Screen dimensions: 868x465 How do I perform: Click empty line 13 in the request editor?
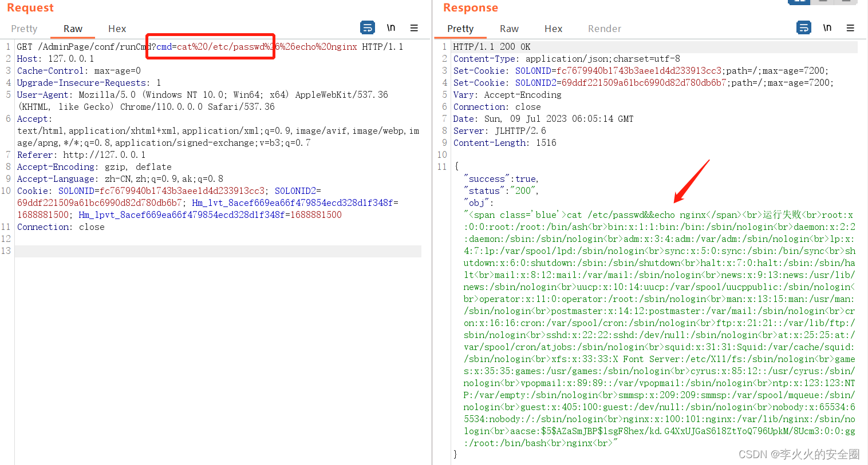coord(218,251)
